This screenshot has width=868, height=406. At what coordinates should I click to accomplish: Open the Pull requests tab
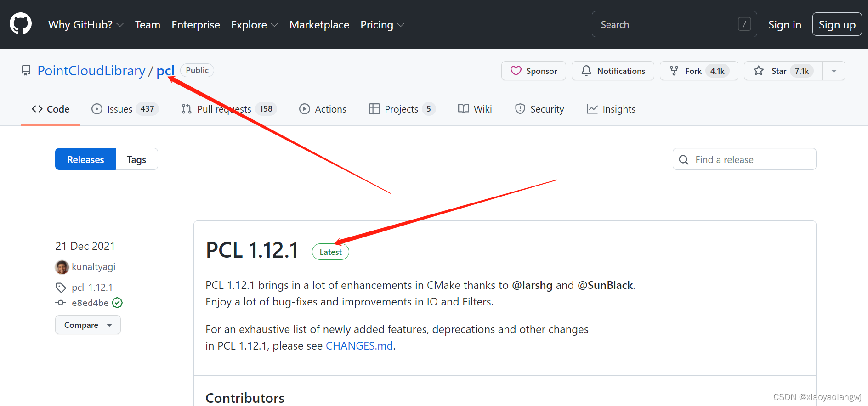pyautogui.click(x=229, y=109)
